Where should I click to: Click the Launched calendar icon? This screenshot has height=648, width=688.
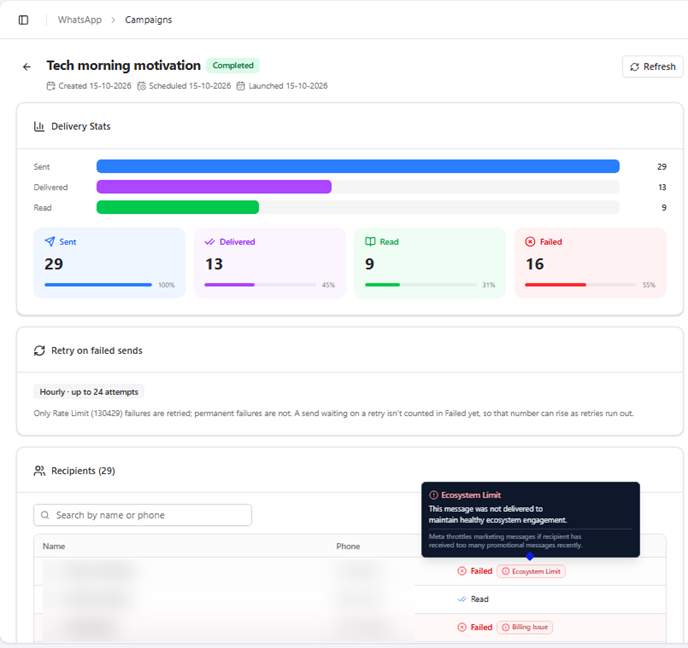(240, 86)
